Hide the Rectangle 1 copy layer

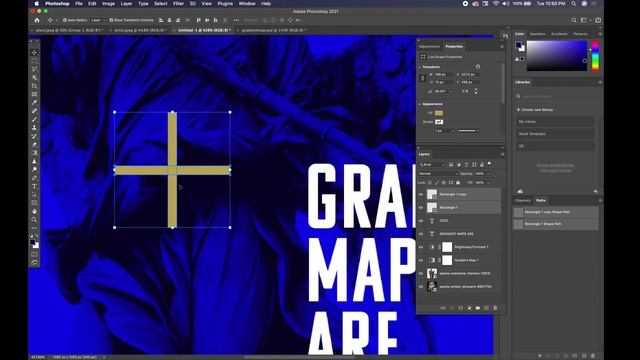[421, 194]
